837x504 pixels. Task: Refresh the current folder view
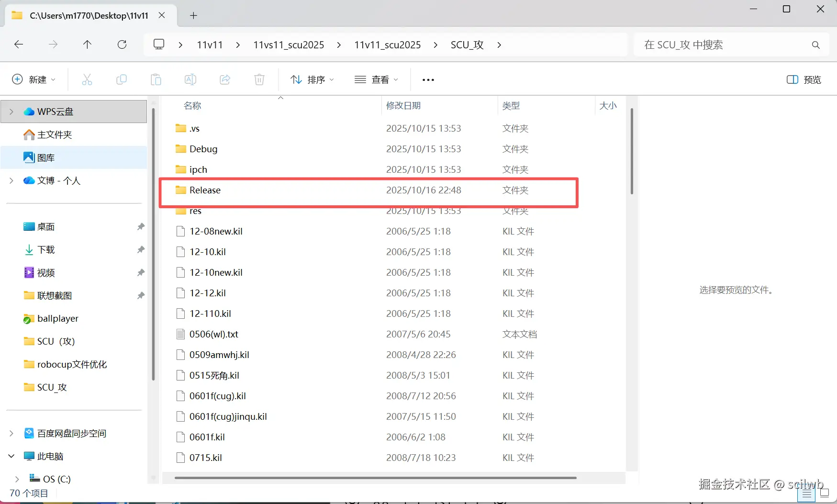tap(122, 45)
